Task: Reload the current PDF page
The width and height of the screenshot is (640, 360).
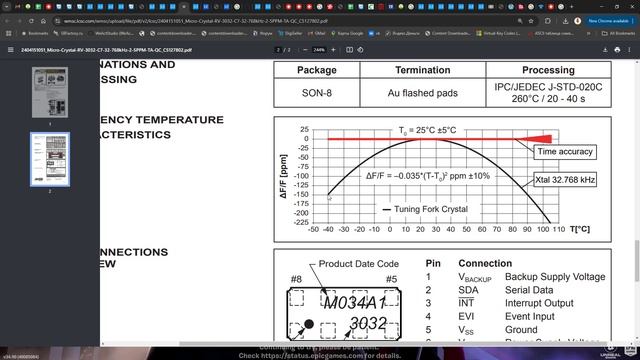Action: coord(31,21)
